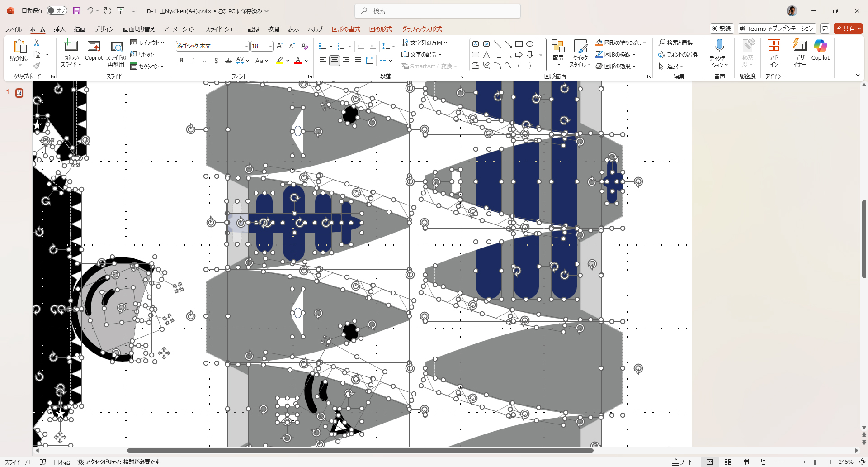The width and height of the screenshot is (868, 467).
Task: Toggle Italic text formatting
Action: [193, 61]
